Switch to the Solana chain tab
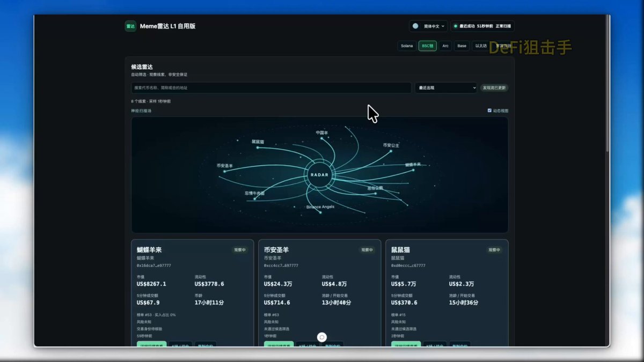Viewport: 644px width, 362px height. point(407,46)
